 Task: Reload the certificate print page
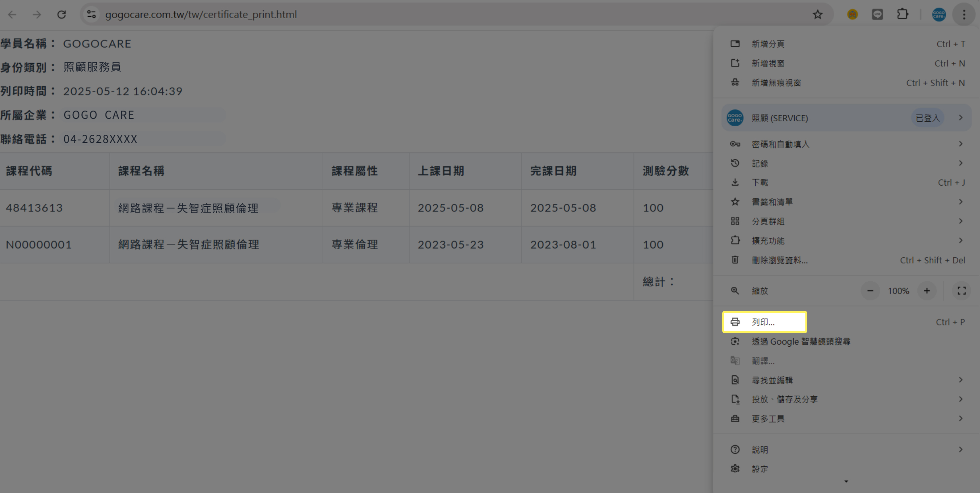61,15
